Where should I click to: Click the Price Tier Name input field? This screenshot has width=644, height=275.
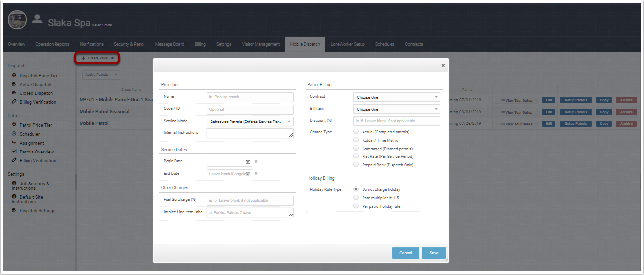[x=251, y=97]
